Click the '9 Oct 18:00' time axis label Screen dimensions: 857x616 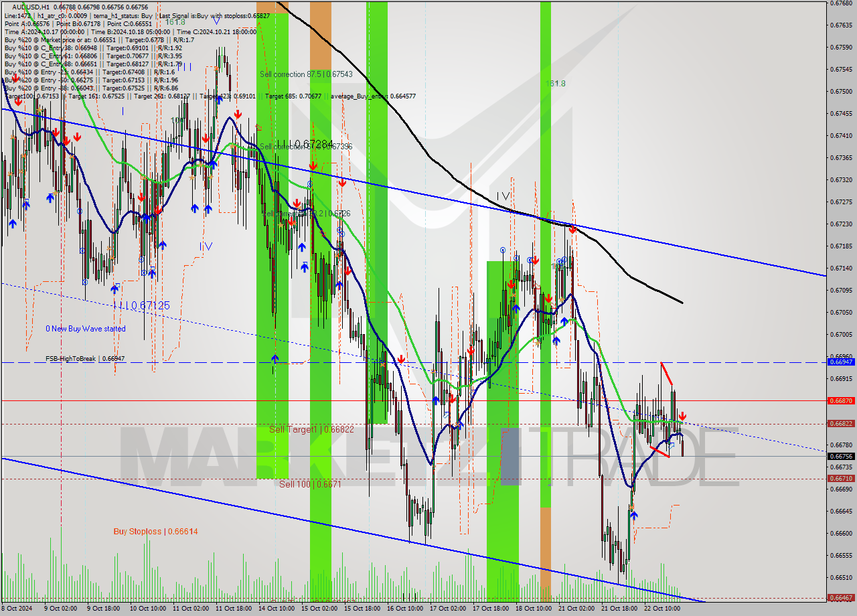coord(103,609)
